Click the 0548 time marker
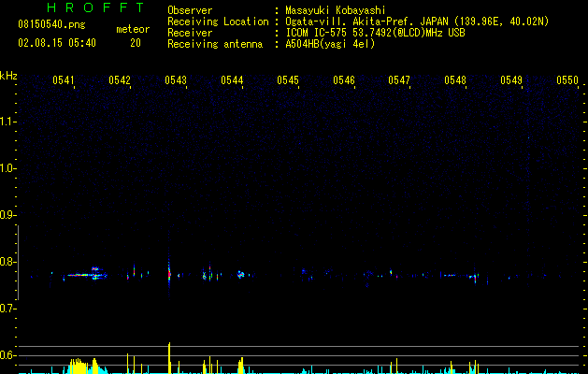This screenshot has width=588, height=374. tap(455, 80)
